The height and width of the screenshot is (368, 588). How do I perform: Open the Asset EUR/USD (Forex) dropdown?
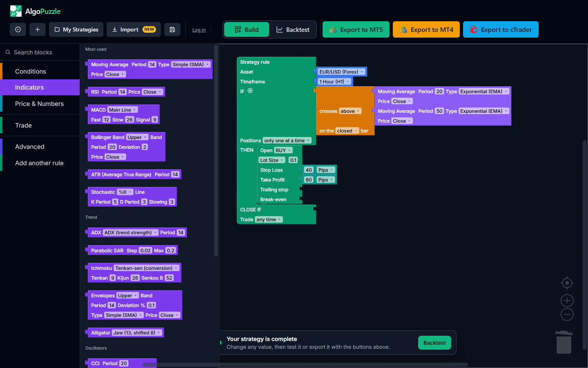(x=341, y=72)
